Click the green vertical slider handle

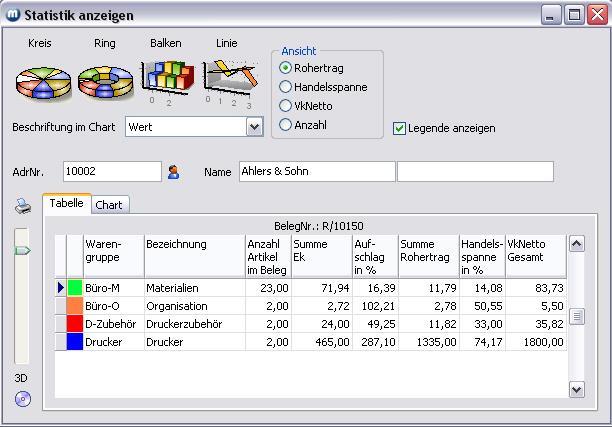pyautogui.click(x=22, y=250)
